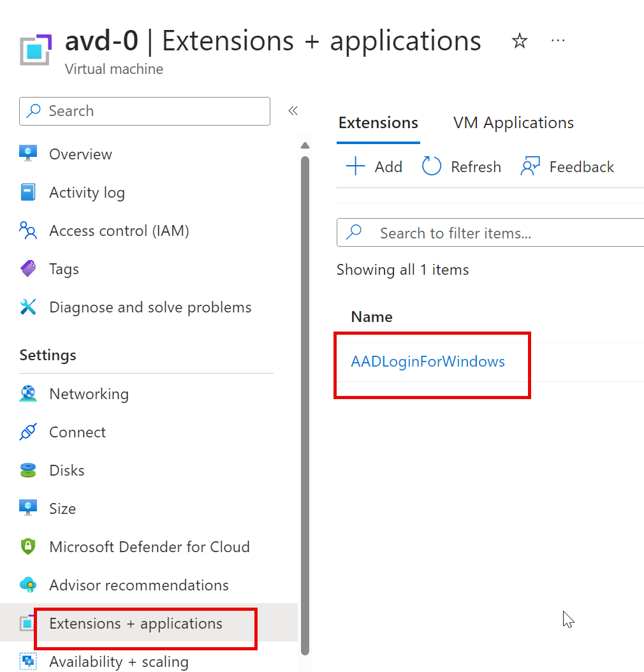Click the Diagnose wrench icon
644x672 pixels.
(x=28, y=307)
